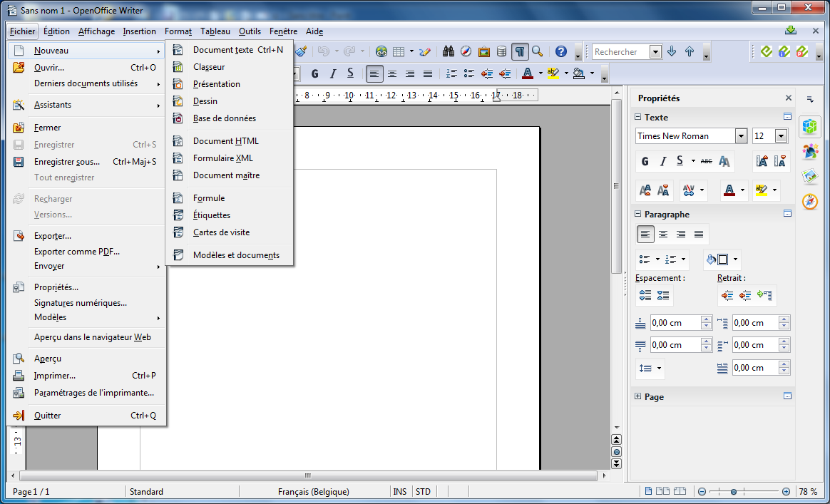Justify text in the formatting toolbar
830x504 pixels.
[x=428, y=73]
